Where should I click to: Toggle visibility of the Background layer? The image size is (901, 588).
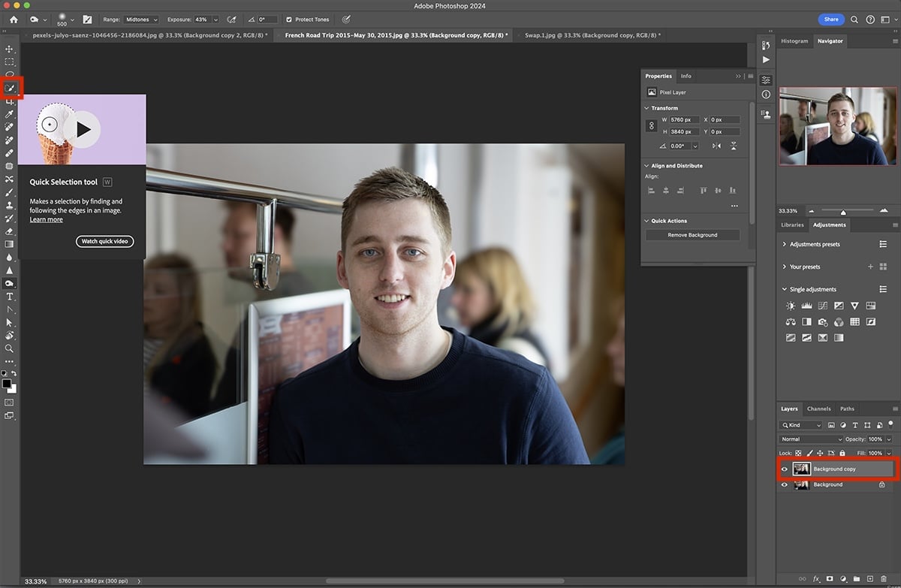point(784,484)
